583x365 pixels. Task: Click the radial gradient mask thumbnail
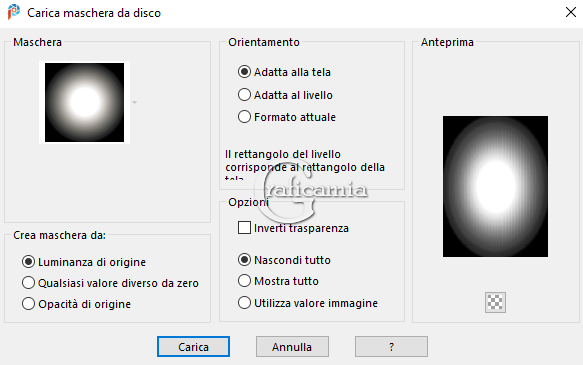pos(84,102)
